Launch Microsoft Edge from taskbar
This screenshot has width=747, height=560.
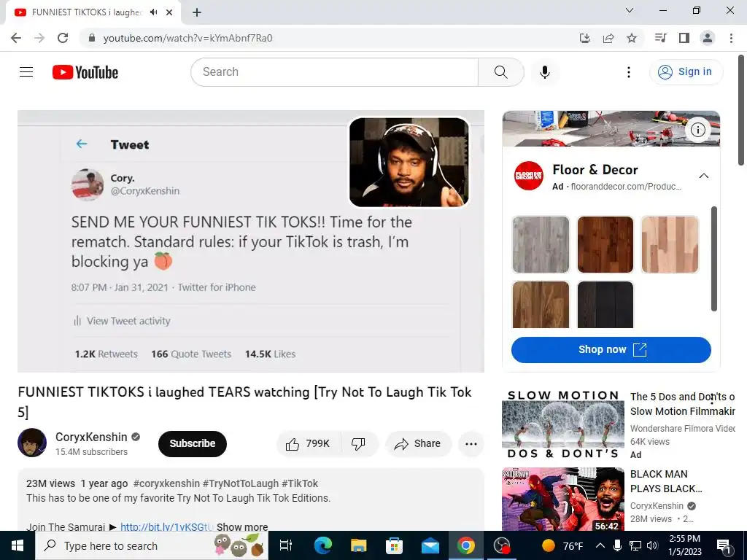tap(322, 545)
